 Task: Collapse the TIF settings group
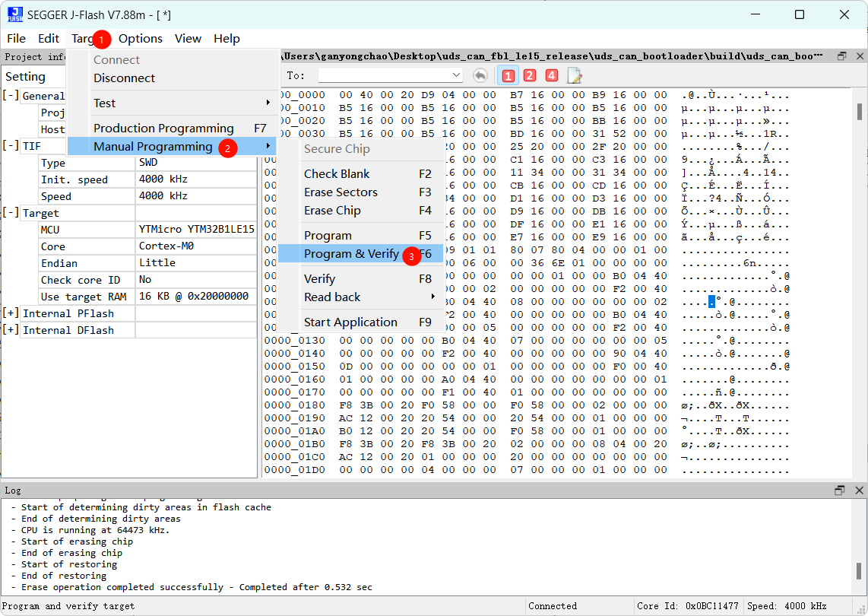coord(11,145)
